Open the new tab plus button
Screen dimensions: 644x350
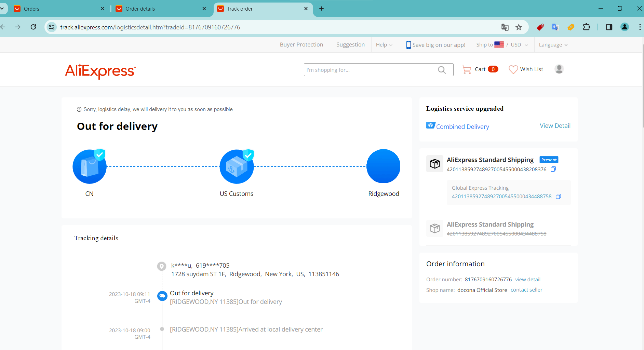point(321,9)
